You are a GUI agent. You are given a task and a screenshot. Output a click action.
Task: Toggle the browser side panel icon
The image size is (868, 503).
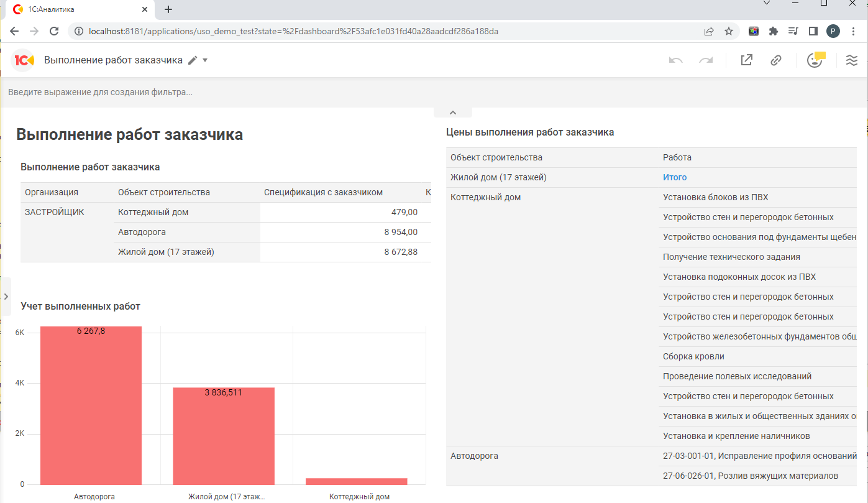pyautogui.click(x=813, y=31)
